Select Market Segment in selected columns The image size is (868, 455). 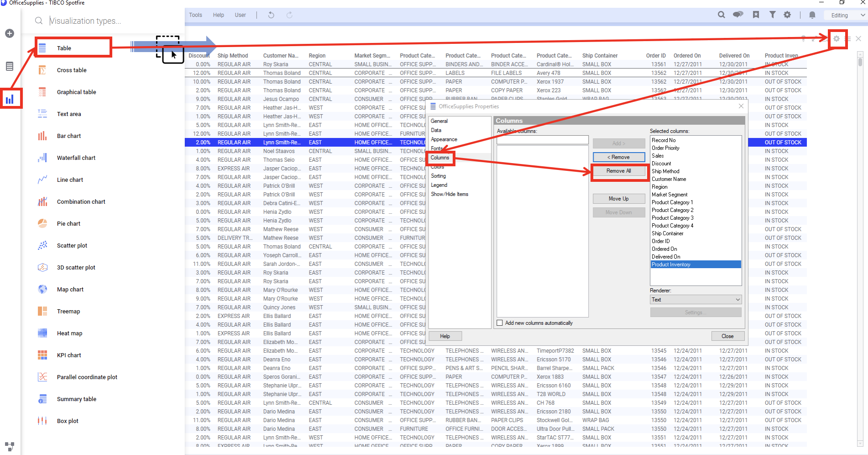669,195
